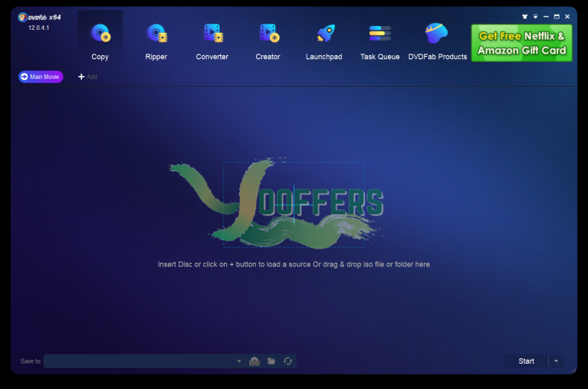Image resolution: width=588 pixels, height=389 pixels.
Task: Close the DVDFab window
Action: 567,17
